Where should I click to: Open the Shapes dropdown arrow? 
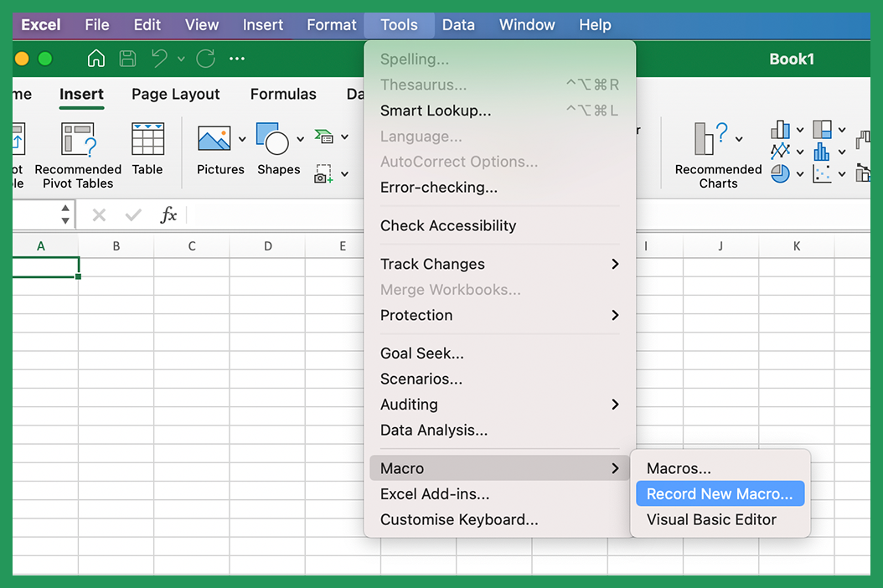tap(300, 137)
